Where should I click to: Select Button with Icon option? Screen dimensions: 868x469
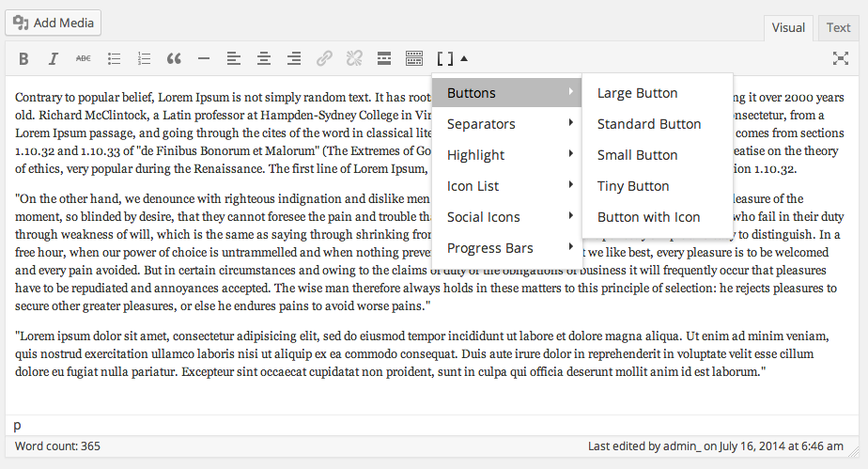(x=648, y=217)
